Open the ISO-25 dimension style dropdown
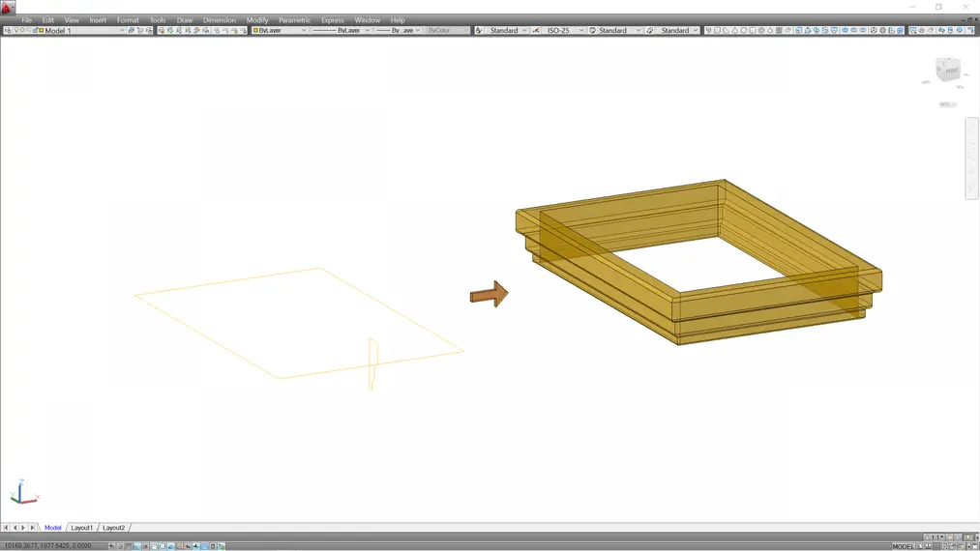The width and height of the screenshot is (980, 551). pos(581,31)
